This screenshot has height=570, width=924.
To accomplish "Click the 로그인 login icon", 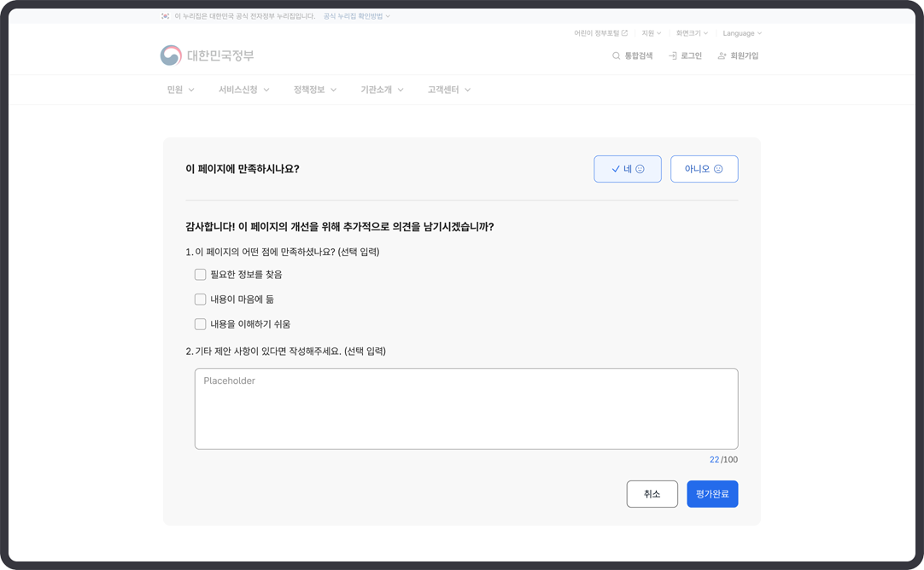I will 673,56.
